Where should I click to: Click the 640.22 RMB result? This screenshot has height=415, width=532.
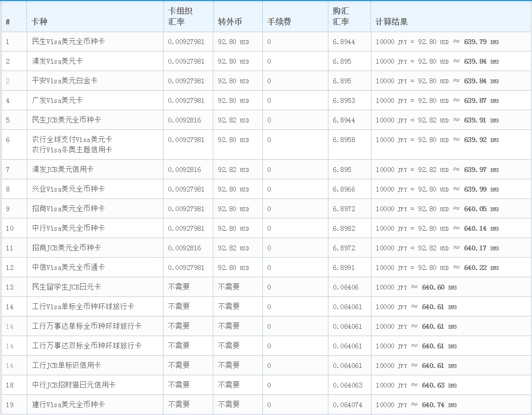pyautogui.click(x=482, y=268)
